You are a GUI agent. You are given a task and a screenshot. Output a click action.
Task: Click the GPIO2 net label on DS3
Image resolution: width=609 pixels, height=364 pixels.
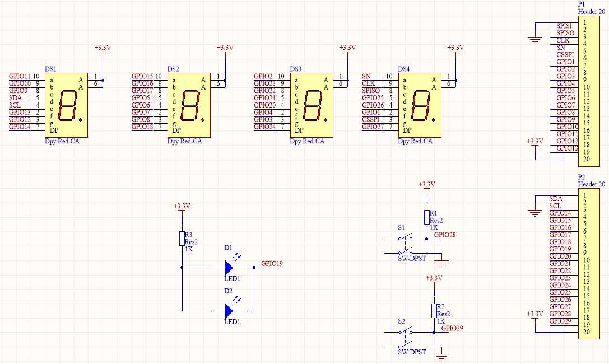pyautogui.click(x=263, y=77)
